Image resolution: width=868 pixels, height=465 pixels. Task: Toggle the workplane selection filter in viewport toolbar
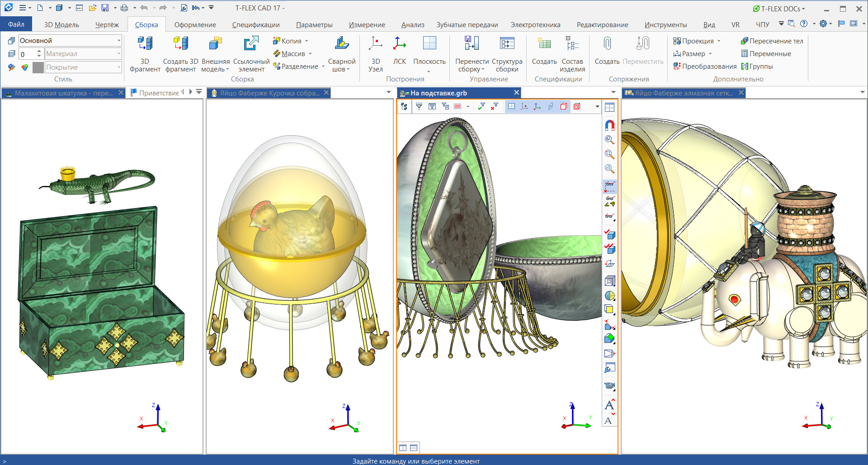[x=511, y=106]
